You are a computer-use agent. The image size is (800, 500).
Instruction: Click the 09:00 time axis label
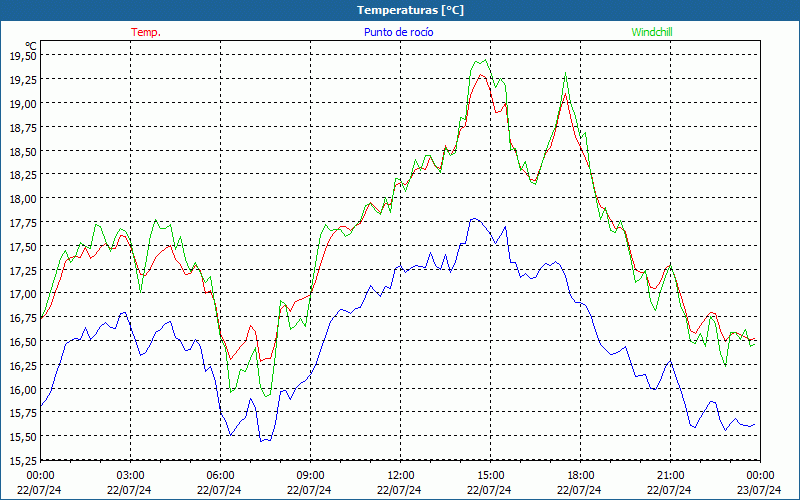(310, 475)
